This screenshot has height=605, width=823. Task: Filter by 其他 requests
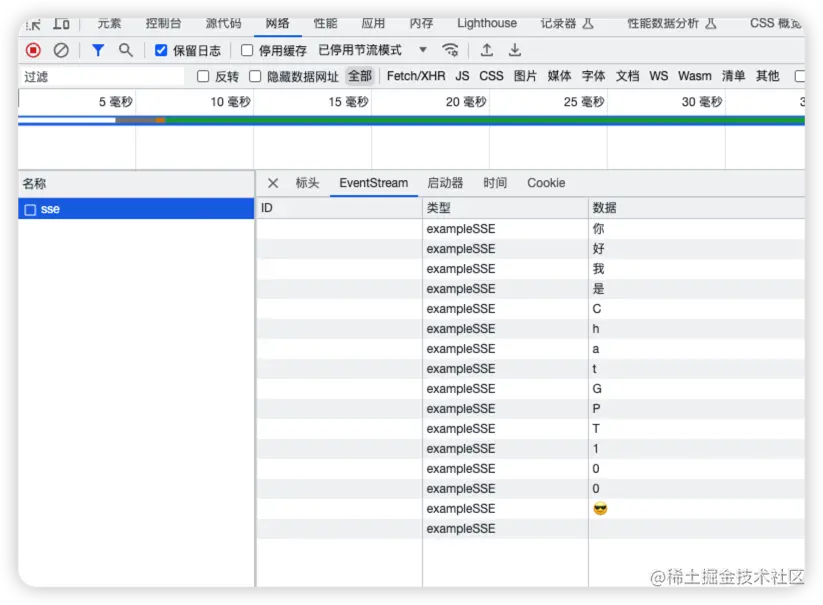pos(768,77)
